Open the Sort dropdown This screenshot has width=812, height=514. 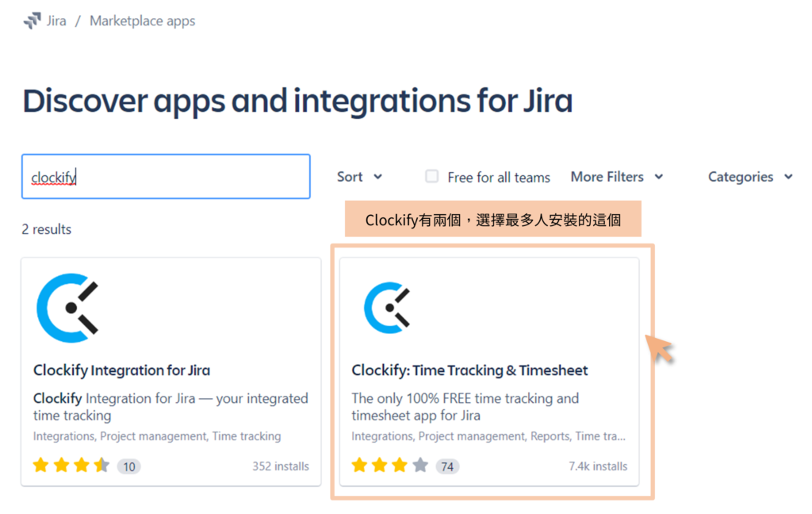point(359,177)
